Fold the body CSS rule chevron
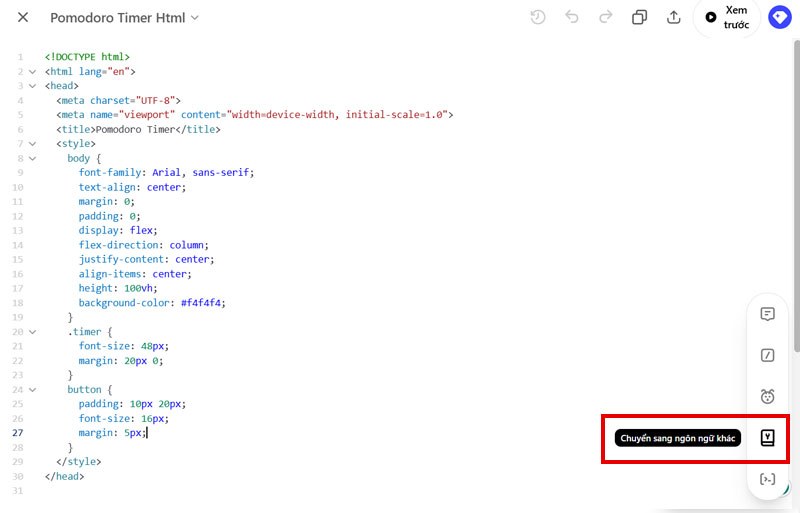This screenshot has height=513, width=800. click(32, 158)
